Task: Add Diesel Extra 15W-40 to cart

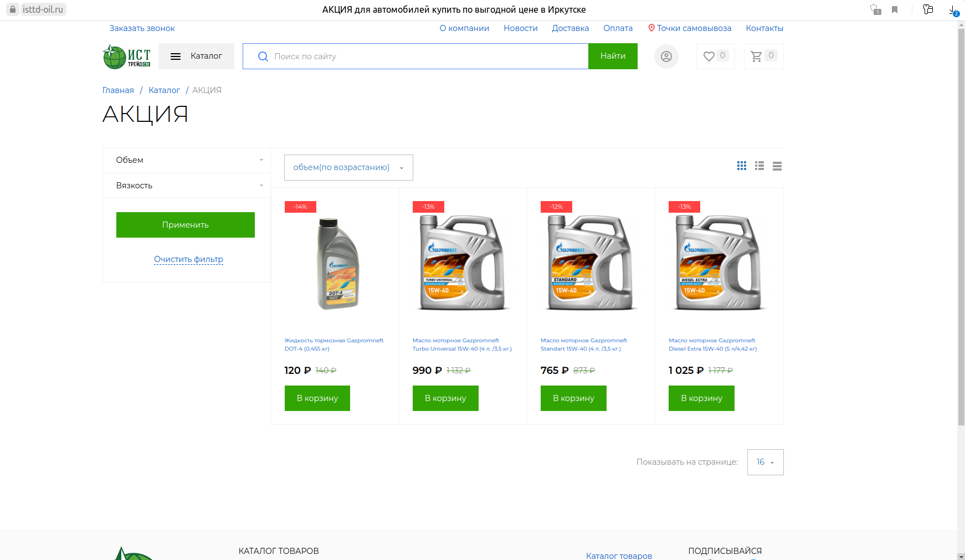Action: coord(701,398)
